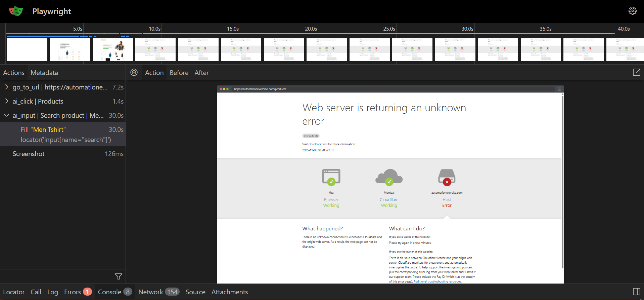Click the "What can I do?" heading
Screen dimensions: 644x300
tap(407, 228)
